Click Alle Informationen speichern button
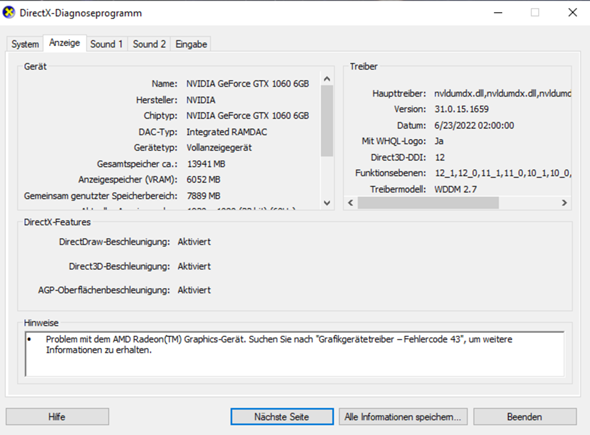The width and height of the screenshot is (590, 435). [x=403, y=417]
